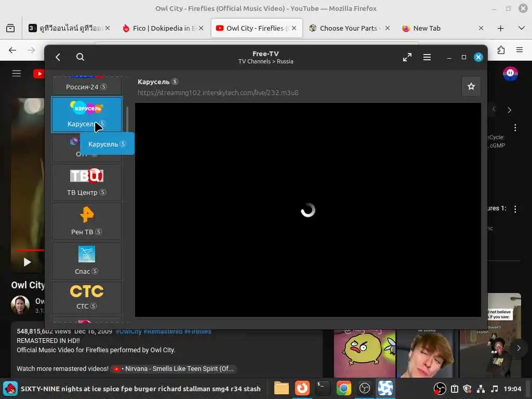Select the Рен ТВ channel
Image resolution: width=532 pixels, height=399 pixels.
coord(87,221)
